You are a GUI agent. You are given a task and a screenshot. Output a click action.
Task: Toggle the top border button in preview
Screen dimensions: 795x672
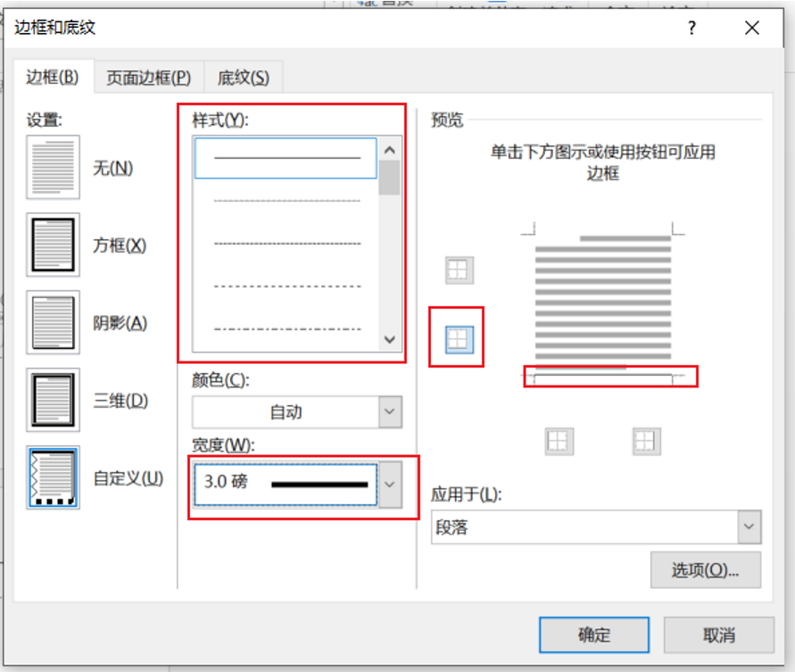460,270
